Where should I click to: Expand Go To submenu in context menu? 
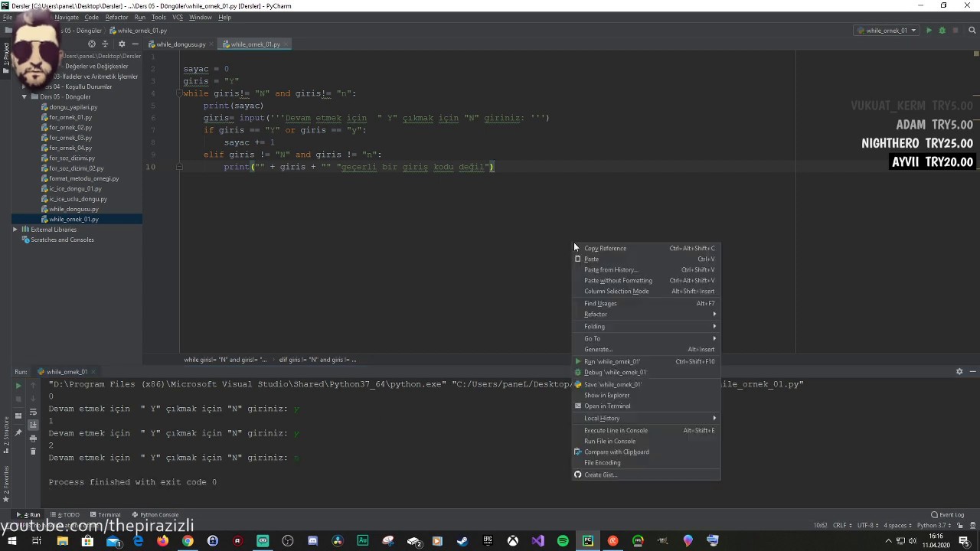tap(646, 338)
